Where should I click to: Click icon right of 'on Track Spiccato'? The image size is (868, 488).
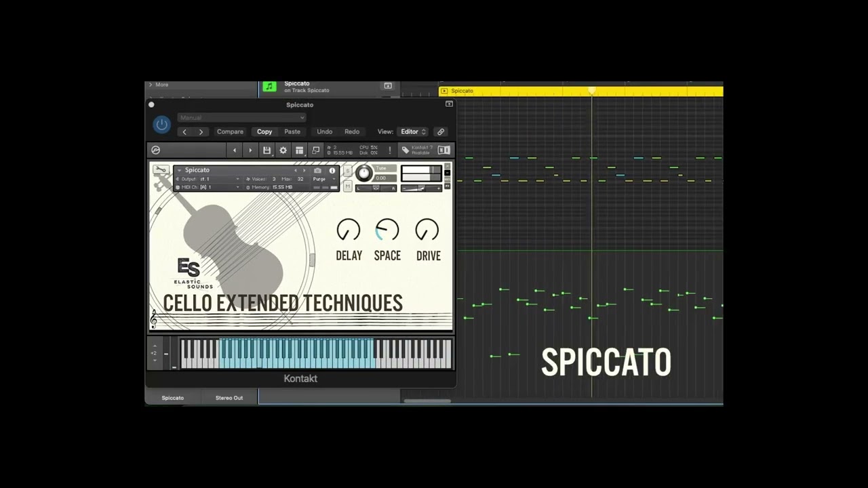click(x=388, y=86)
